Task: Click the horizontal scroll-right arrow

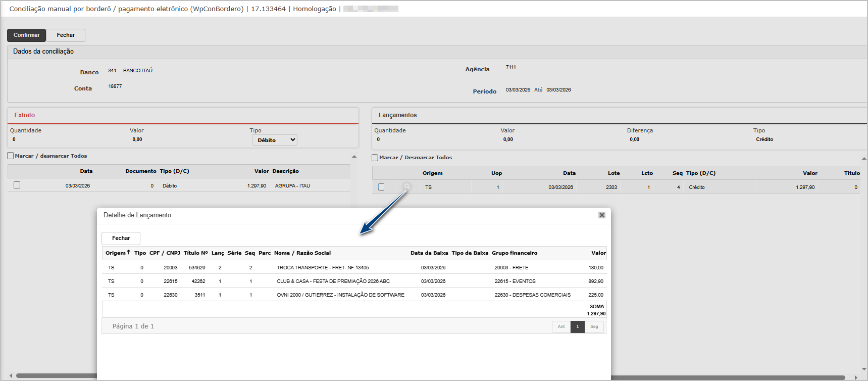Action: tap(856, 377)
